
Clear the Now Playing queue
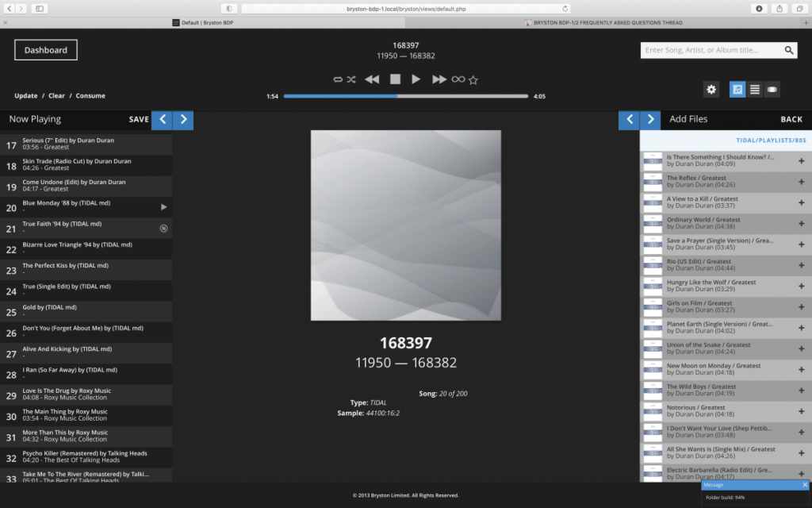point(56,96)
